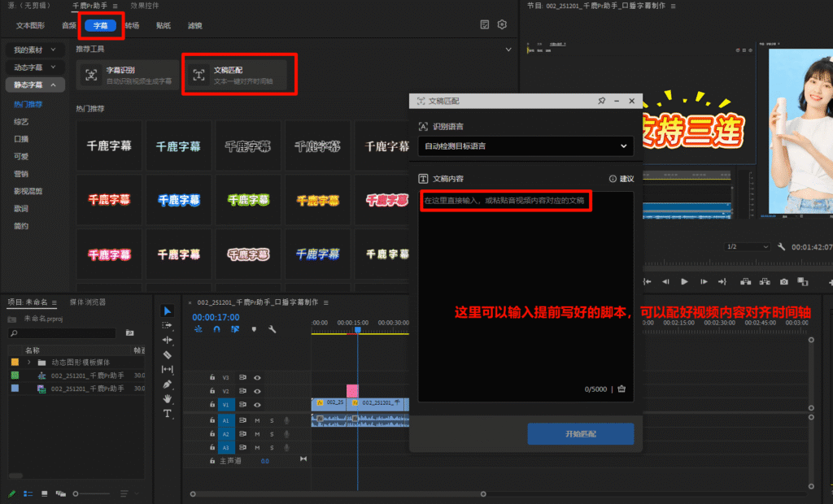Expand the 动态字幕 category
The image size is (833, 504).
coord(35,67)
